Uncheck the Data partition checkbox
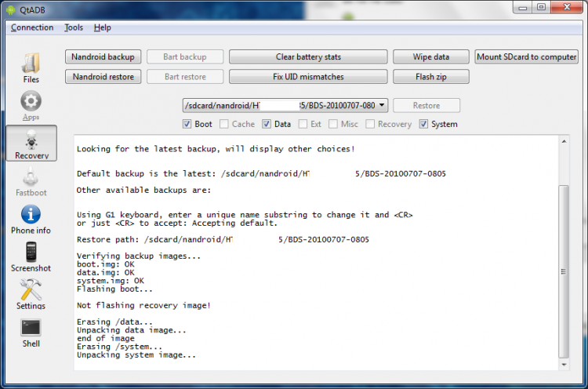Image resolution: width=588 pixels, height=389 pixels. click(267, 124)
